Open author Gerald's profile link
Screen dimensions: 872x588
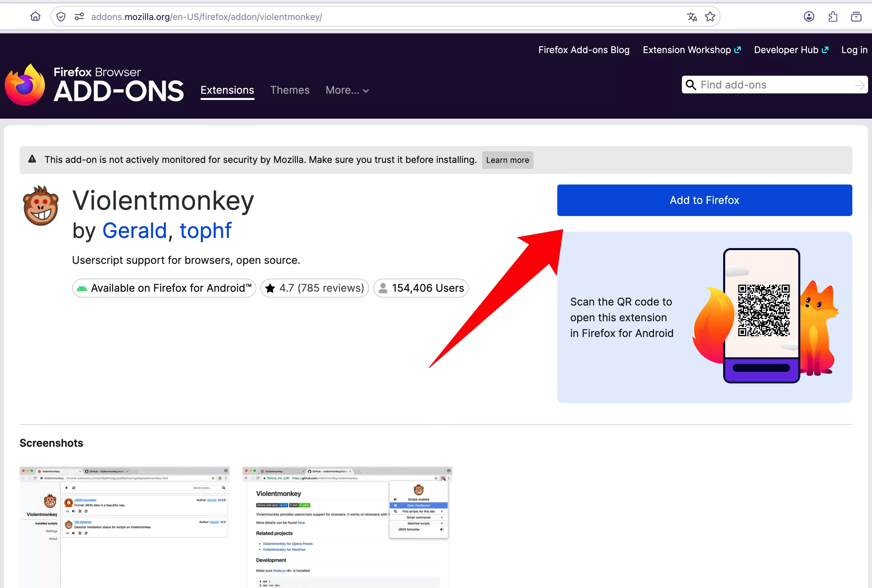point(134,230)
